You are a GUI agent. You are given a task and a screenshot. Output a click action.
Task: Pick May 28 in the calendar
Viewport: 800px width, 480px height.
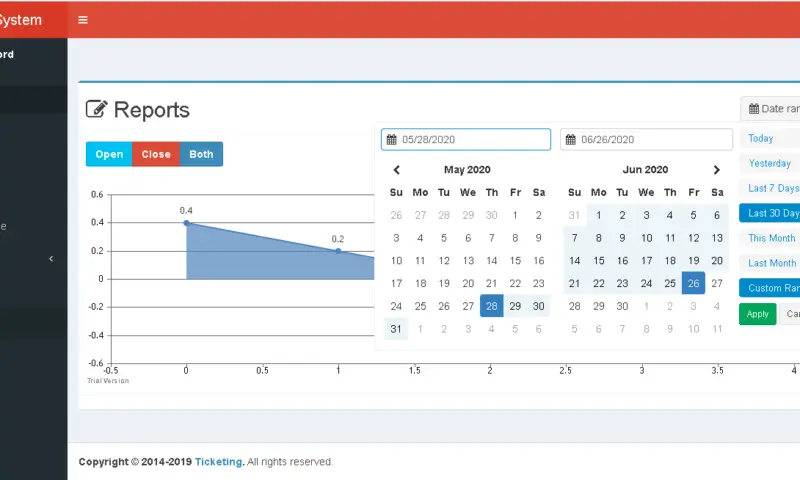491,306
